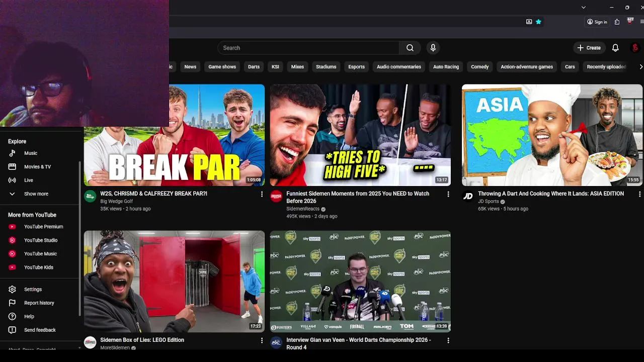Select the Darts filter chip
The height and width of the screenshot is (362, 644).
click(x=254, y=66)
